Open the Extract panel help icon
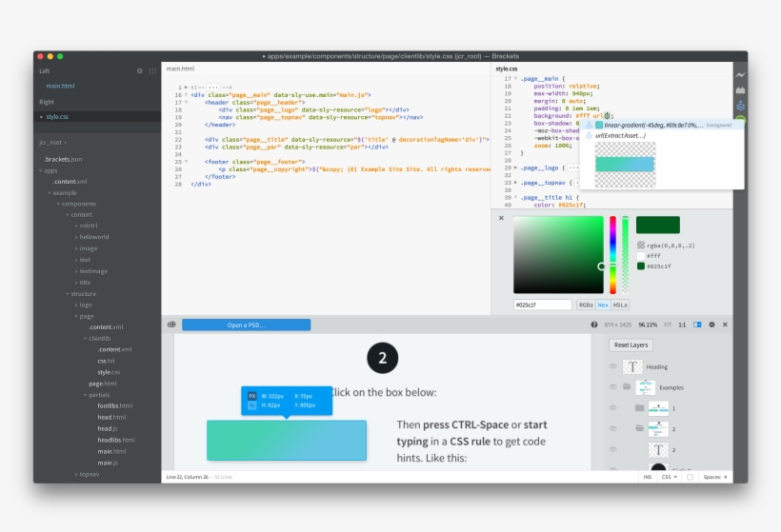 (x=594, y=325)
